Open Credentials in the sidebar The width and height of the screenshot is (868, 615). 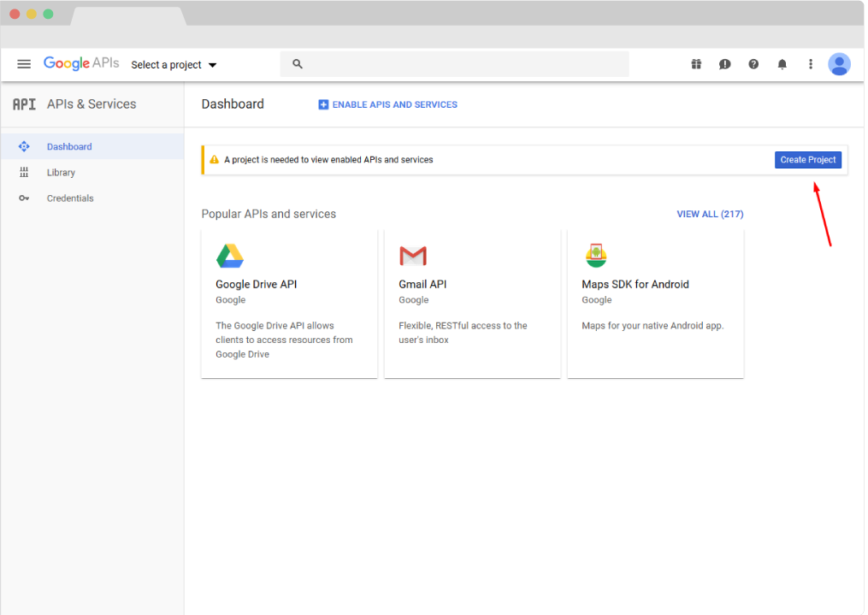pos(70,198)
